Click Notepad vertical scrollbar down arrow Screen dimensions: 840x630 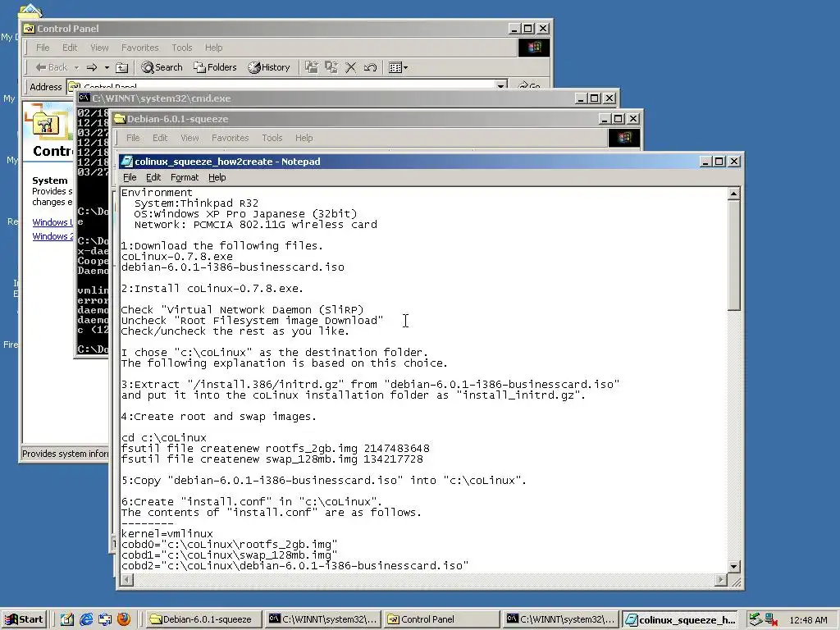point(734,566)
